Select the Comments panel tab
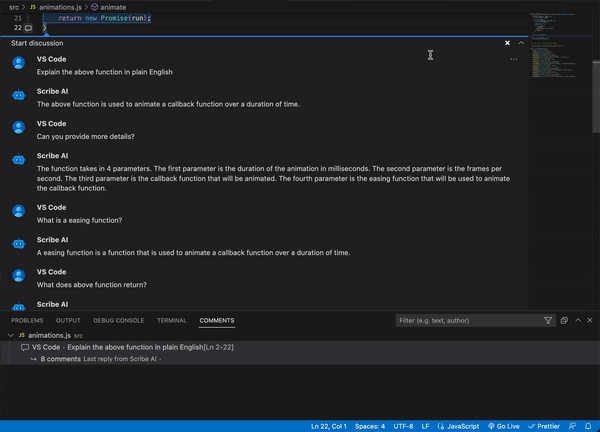This screenshot has height=432, width=600. pyautogui.click(x=217, y=321)
